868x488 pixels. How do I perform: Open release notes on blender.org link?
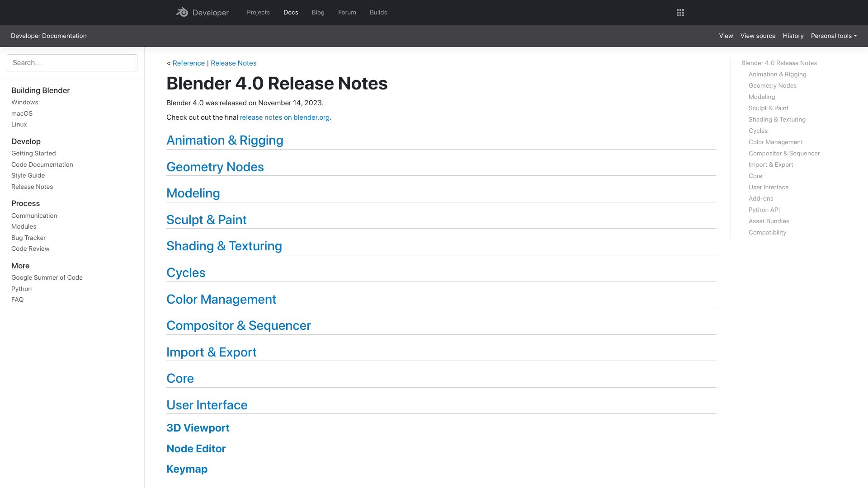click(285, 117)
